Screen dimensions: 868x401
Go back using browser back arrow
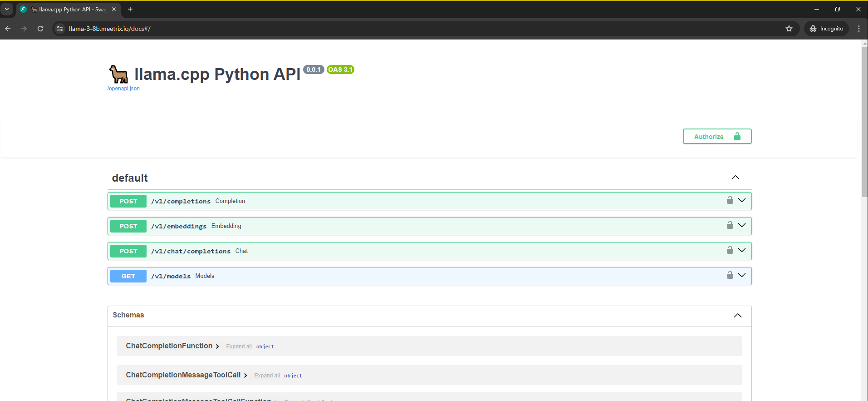(x=8, y=29)
